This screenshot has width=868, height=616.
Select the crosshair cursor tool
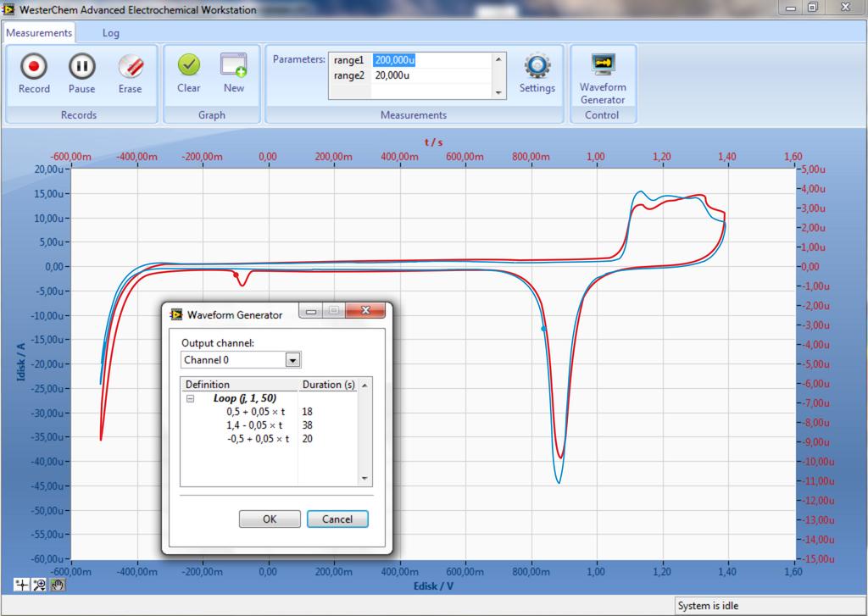click(21, 585)
